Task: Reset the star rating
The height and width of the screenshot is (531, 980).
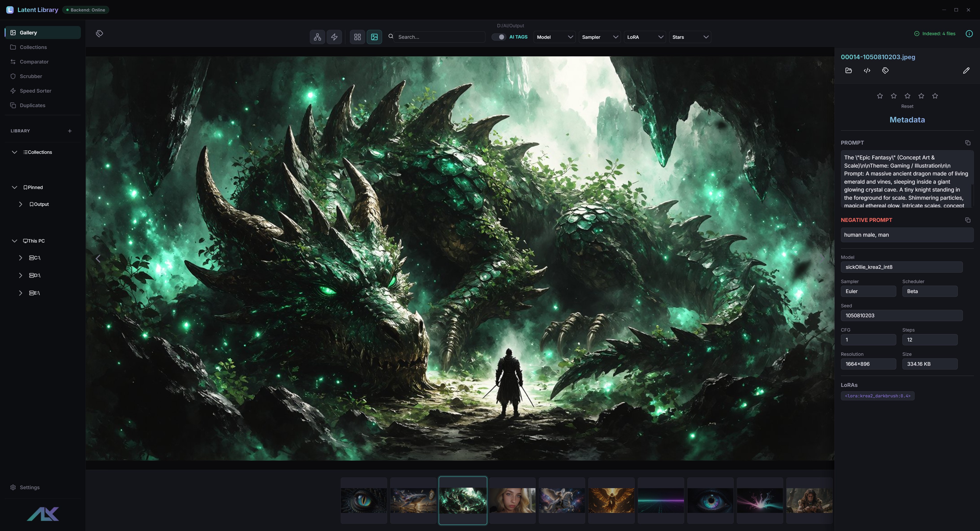Action: (907, 106)
